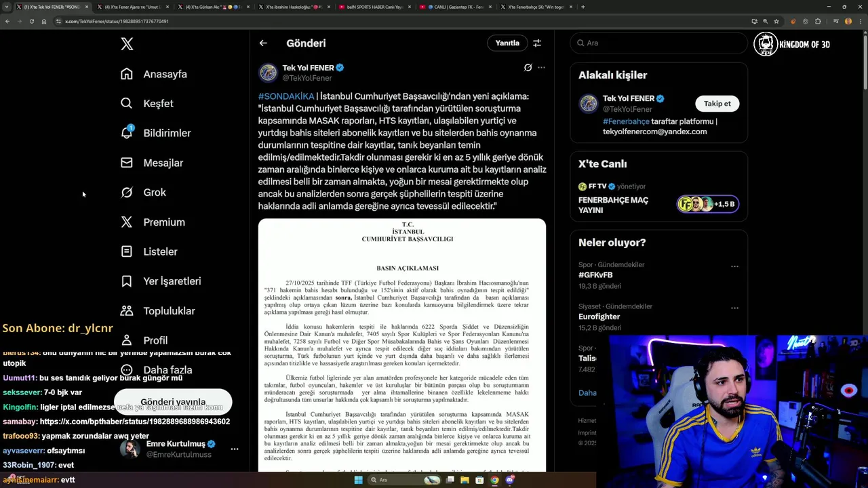Open Emre Kurtulmuş account switcher
Screen dimensions: 868x488
click(x=179, y=449)
